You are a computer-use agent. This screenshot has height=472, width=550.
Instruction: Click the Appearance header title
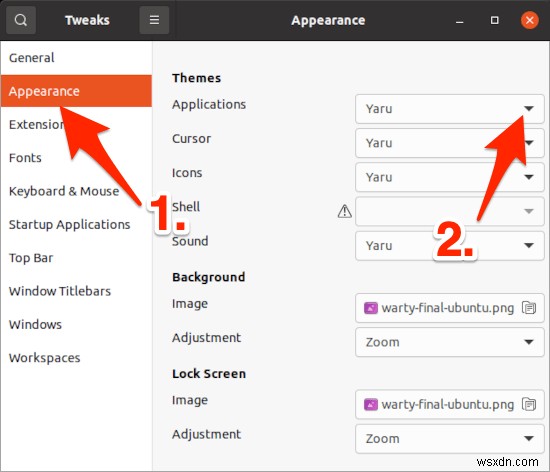pyautogui.click(x=328, y=20)
